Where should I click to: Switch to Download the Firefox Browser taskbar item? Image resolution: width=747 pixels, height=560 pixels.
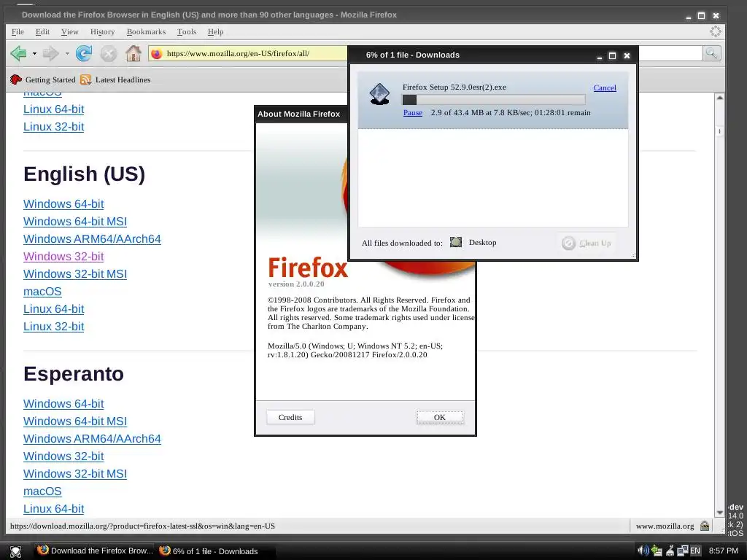pyautogui.click(x=96, y=551)
